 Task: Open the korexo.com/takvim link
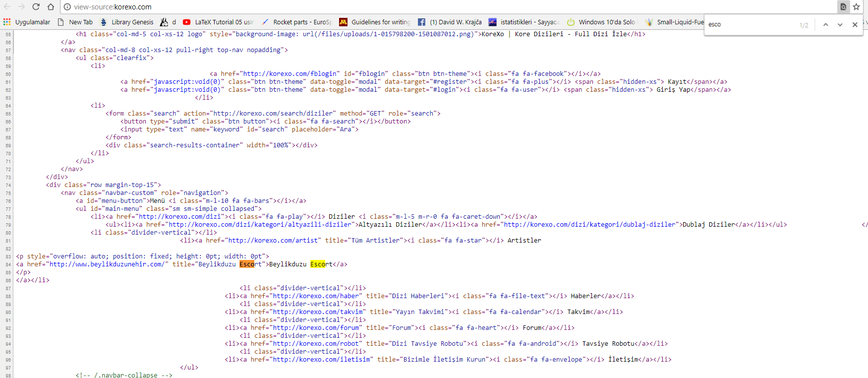tap(317, 312)
